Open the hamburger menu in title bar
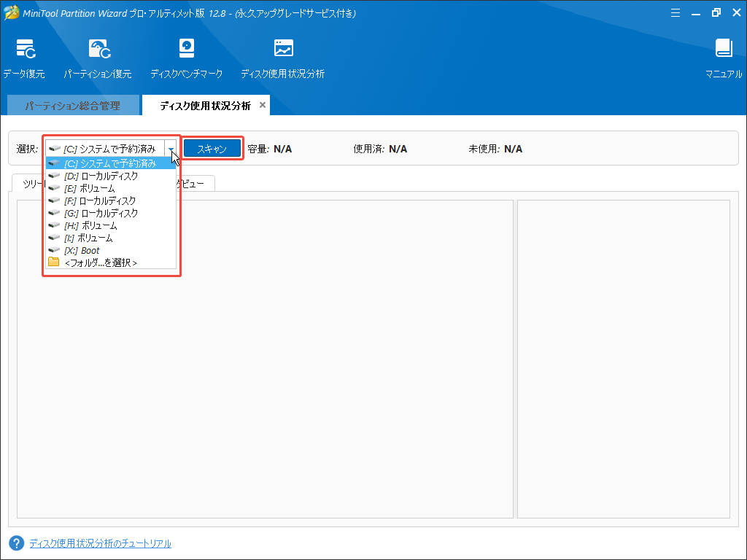The image size is (747, 560). (675, 13)
